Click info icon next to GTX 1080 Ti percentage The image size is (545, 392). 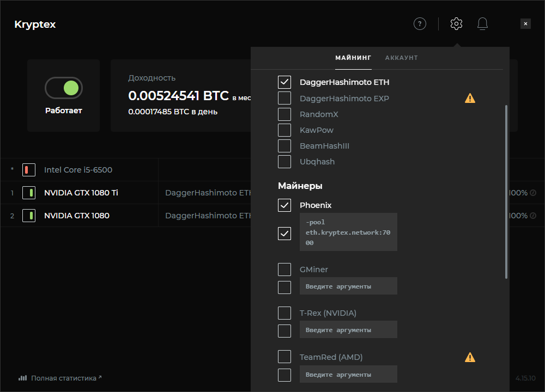pyautogui.click(x=532, y=193)
